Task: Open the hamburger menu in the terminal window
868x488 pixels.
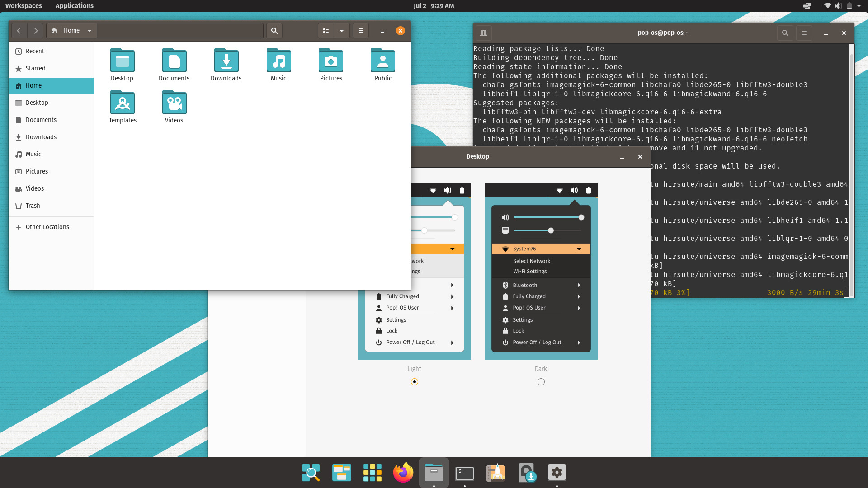Action: [x=804, y=33]
